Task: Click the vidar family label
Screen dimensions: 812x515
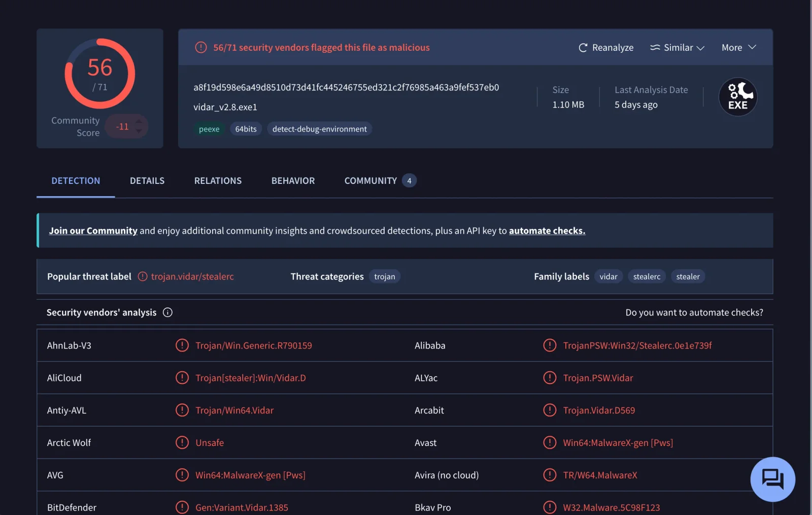Action: coord(608,277)
